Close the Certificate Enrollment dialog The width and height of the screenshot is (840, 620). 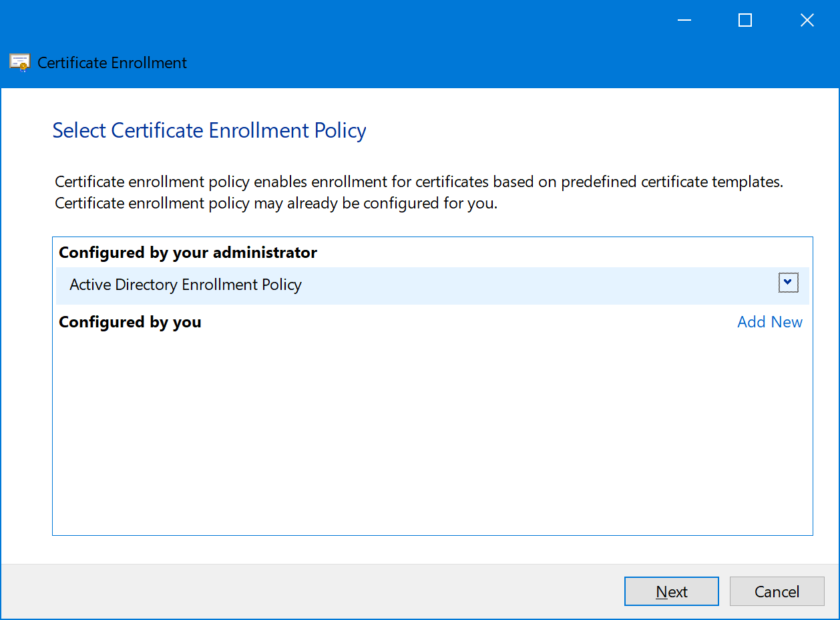pos(807,20)
